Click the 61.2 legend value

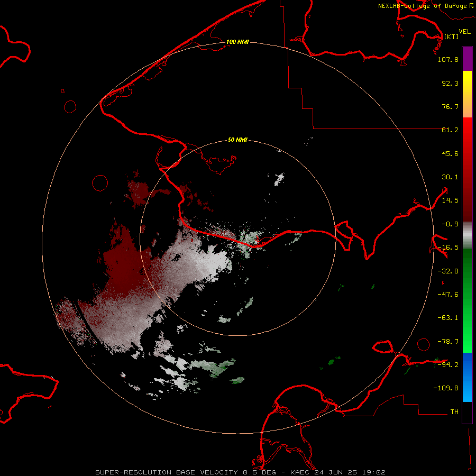(450, 130)
